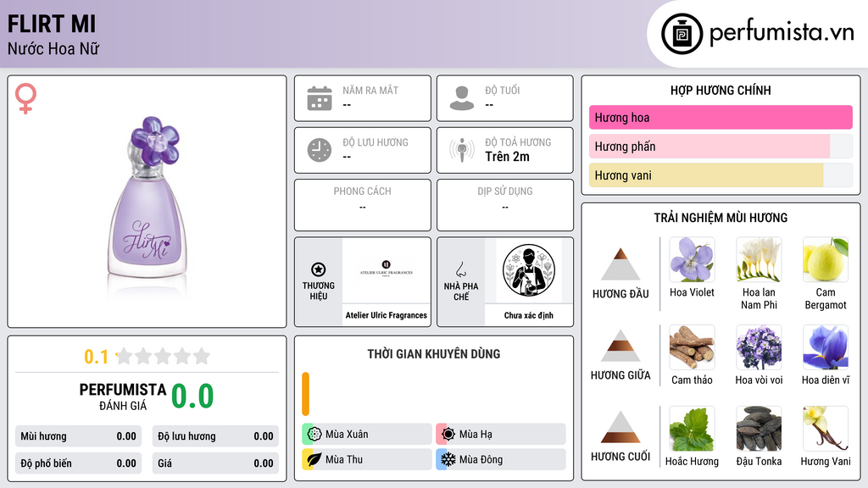Click the Trên 2m sillage value
Screen dimensions: 868x488
(507, 157)
